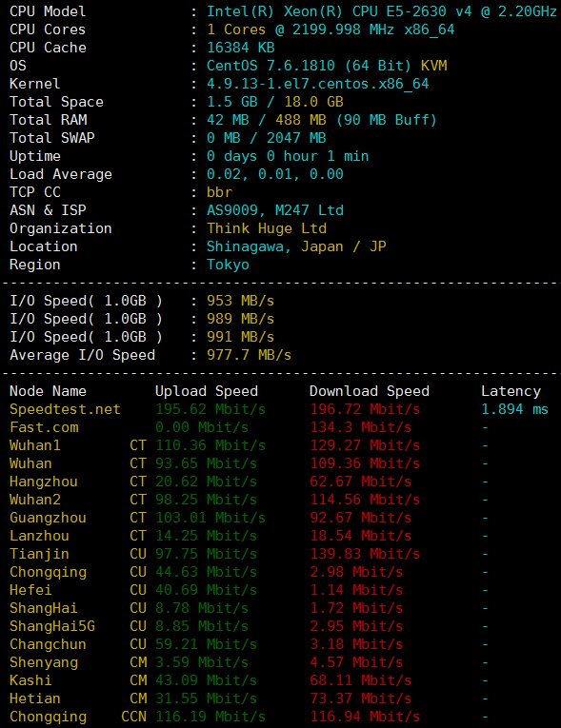
Task: Click the Fast.com upload '0.00 Mbit/s'
Action: point(202,428)
